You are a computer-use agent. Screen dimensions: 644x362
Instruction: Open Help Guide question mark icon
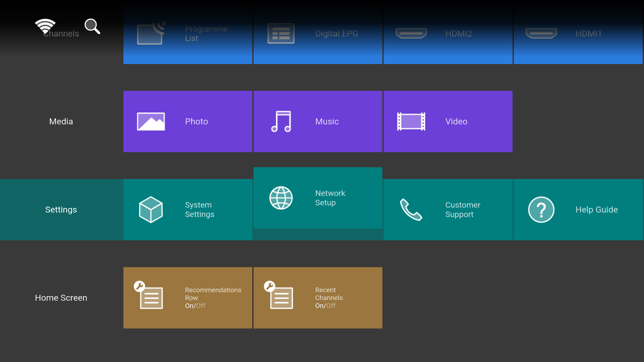click(x=541, y=209)
